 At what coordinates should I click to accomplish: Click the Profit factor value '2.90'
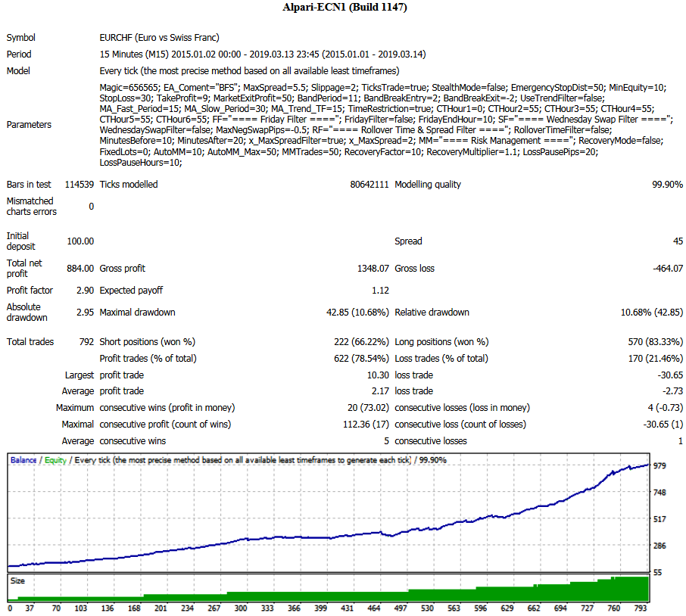click(86, 291)
